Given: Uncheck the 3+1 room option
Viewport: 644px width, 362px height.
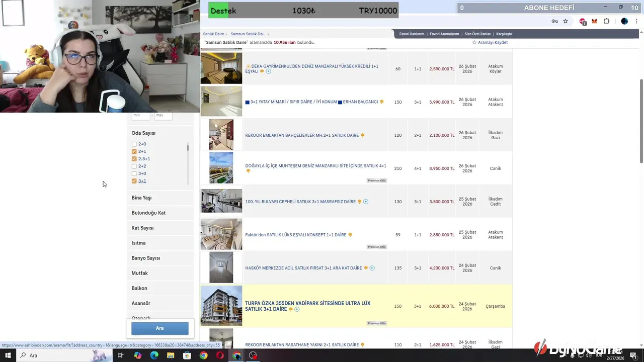Looking at the screenshot, I should click(x=134, y=181).
